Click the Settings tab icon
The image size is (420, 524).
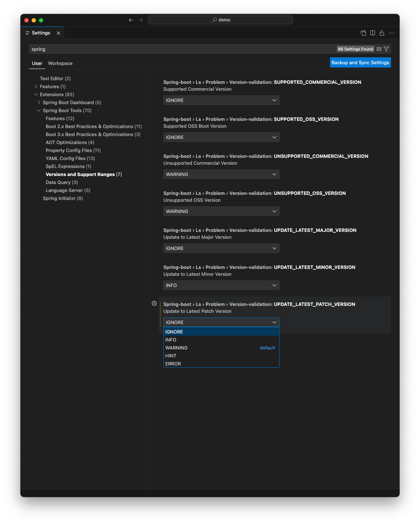[x=28, y=33]
